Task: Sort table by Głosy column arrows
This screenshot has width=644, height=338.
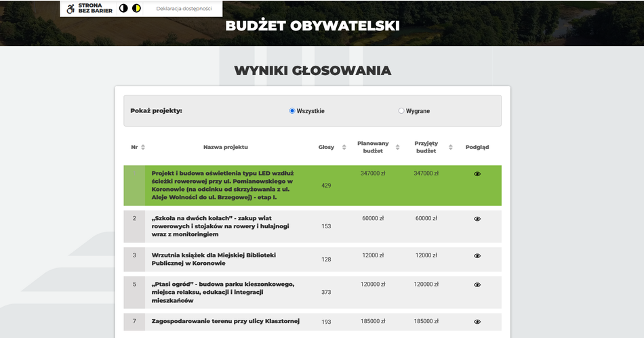Action: tap(344, 147)
